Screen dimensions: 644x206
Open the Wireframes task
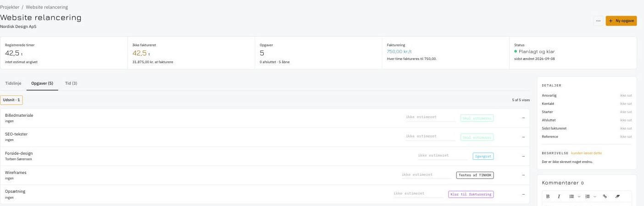click(x=265, y=175)
